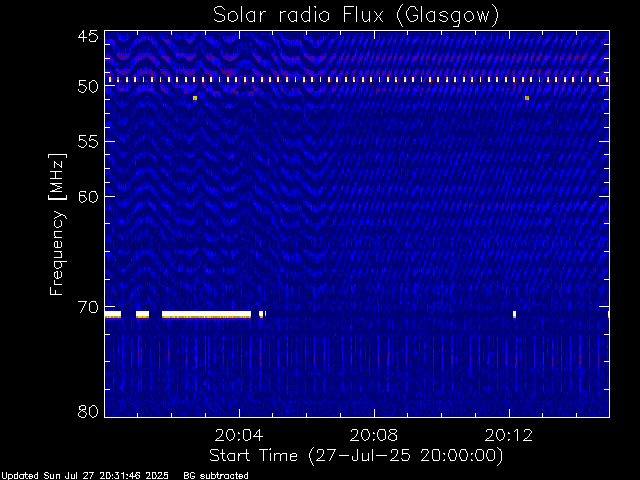Click the 60 frequency tick label
640x480 pixels.
tap(88, 197)
